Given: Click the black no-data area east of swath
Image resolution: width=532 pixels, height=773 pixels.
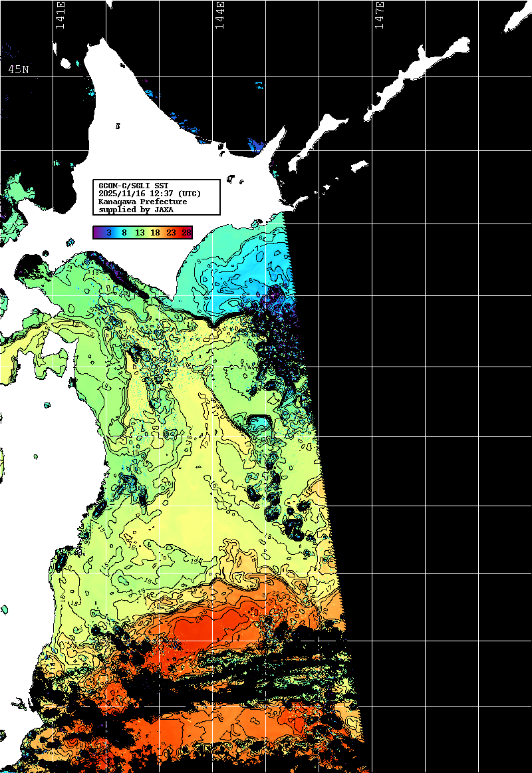Looking at the screenshot, I should 432,399.
